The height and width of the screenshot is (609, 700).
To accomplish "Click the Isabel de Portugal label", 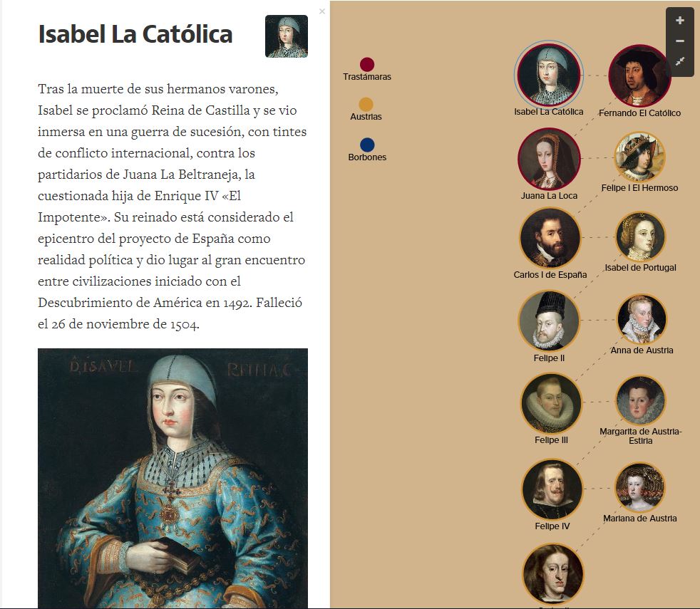I will coord(640,268).
